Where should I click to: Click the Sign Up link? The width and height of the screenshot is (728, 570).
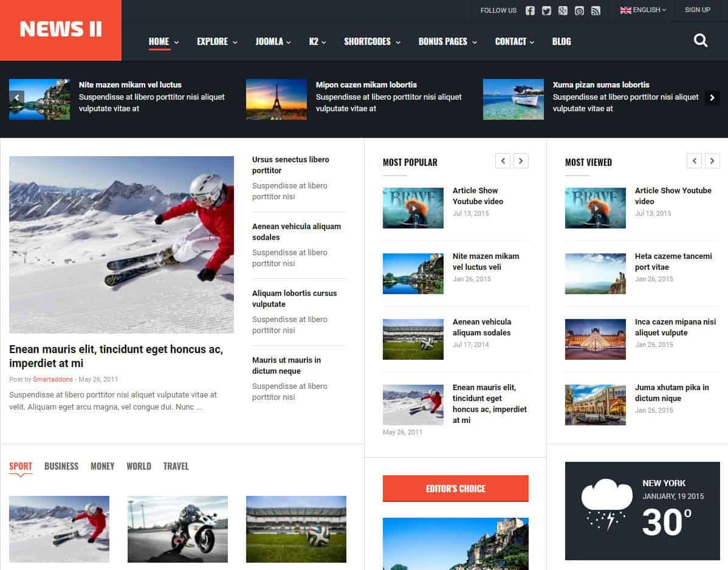point(697,10)
